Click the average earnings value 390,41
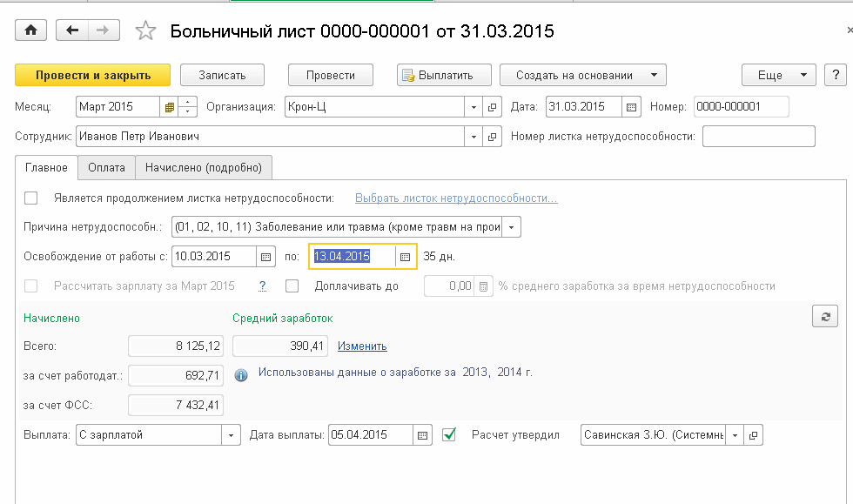Viewport: 853px width, 504px height. tap(280, 346)
